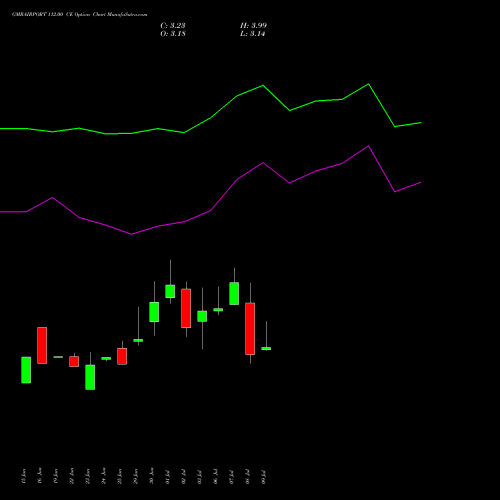The image size is (500, 500).
Task: Click the 19 Jun date label
Action: point(55,476)
